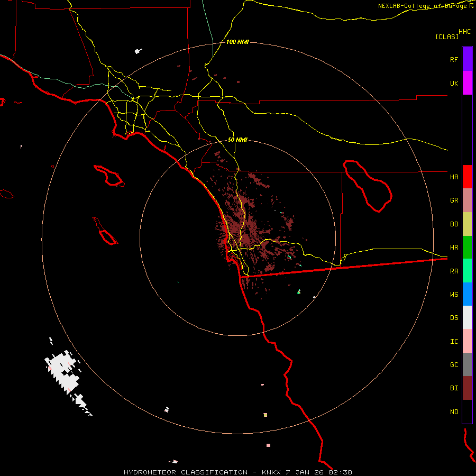Click the 'DS' legend label
The image size is (476, 476).
point(454,318)
